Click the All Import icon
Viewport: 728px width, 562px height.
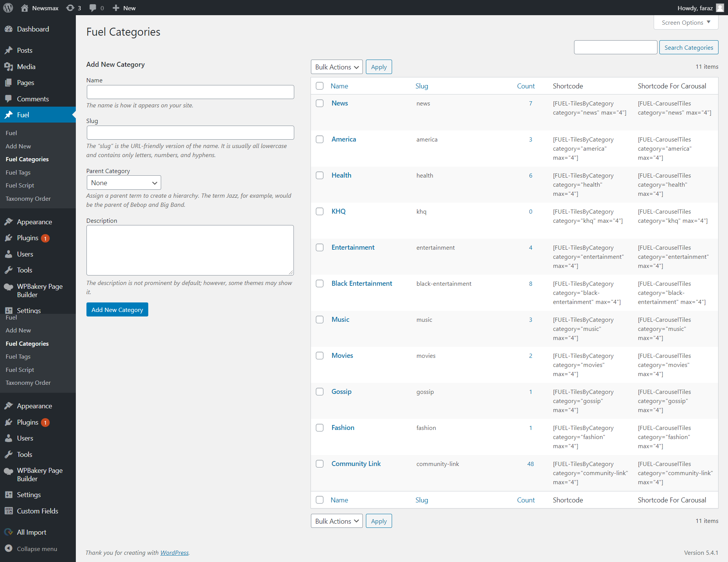click(x=8, y=532)
